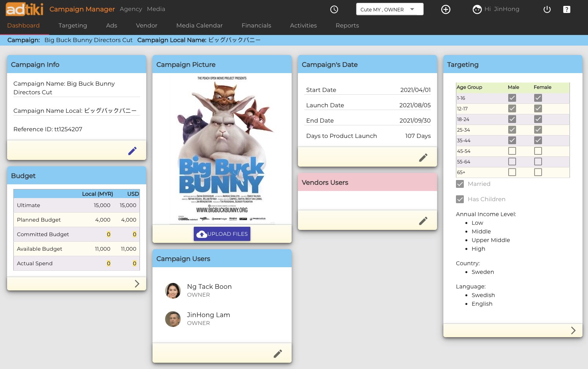Click English under Language
Image resolution: width=588 pixels, height=369 pixels.
482,304
